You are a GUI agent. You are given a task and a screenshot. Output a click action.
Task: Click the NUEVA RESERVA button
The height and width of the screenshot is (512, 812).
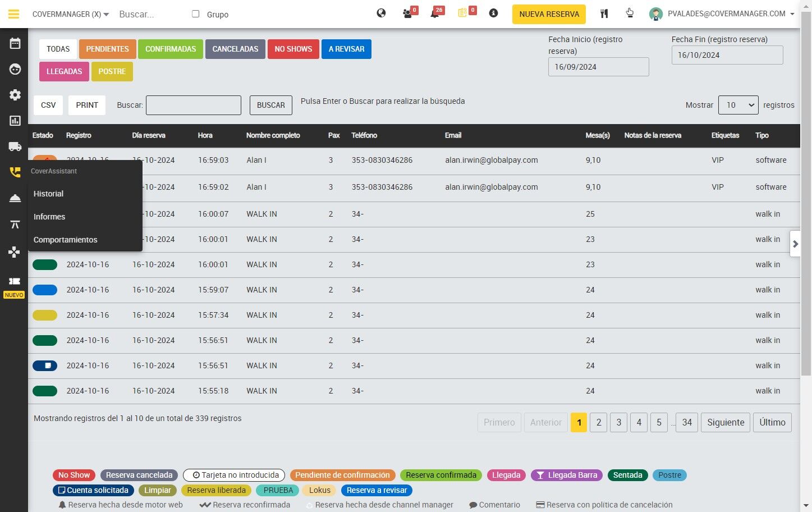tap(549, 14)
